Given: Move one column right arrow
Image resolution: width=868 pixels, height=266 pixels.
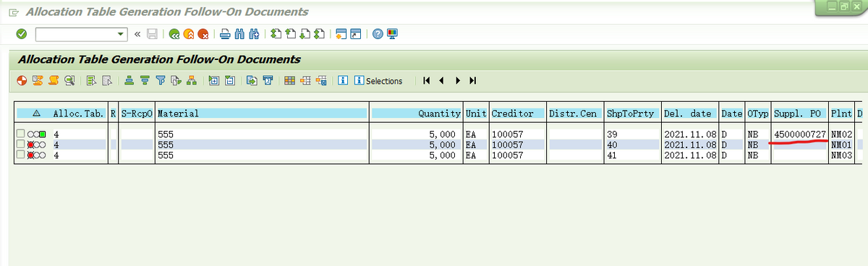Looking at the screenshot, I should 458,80.
